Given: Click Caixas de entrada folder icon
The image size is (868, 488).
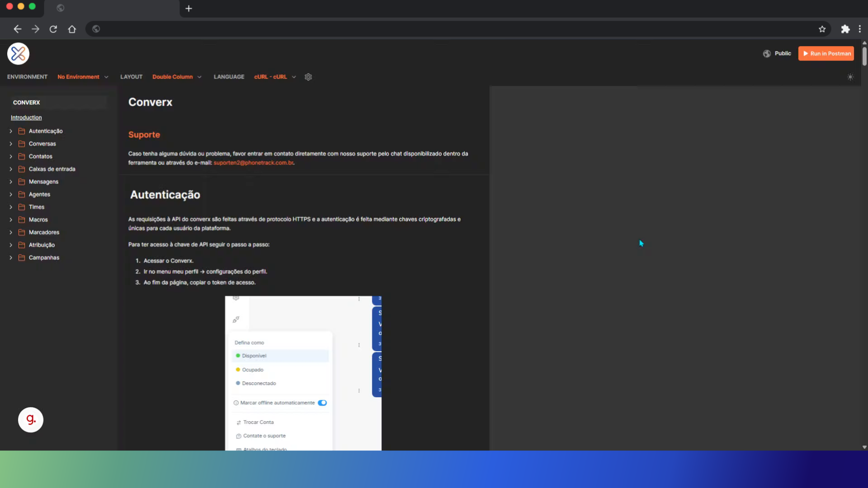Looking at the screenshot, I should click(21, 169).
